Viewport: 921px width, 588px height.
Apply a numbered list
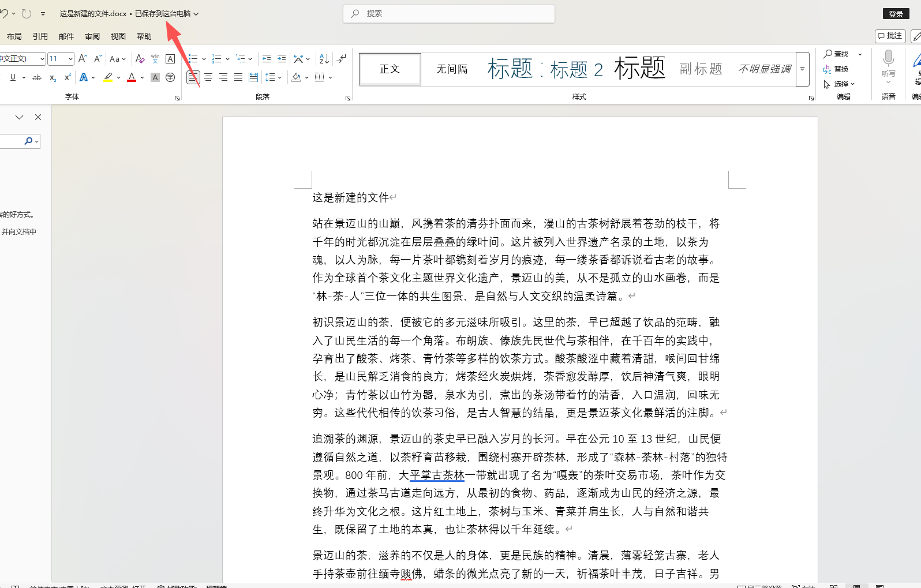point(217,58)
